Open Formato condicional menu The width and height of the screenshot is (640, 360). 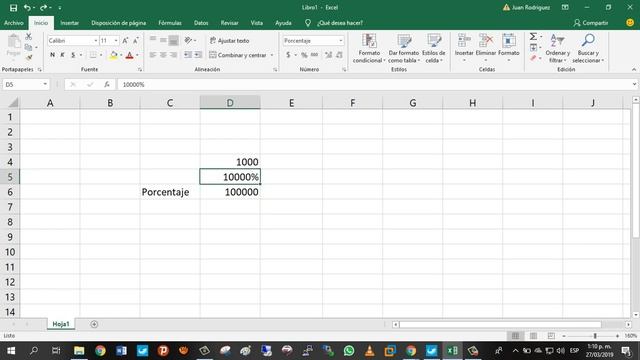click(x=369, y=48)
